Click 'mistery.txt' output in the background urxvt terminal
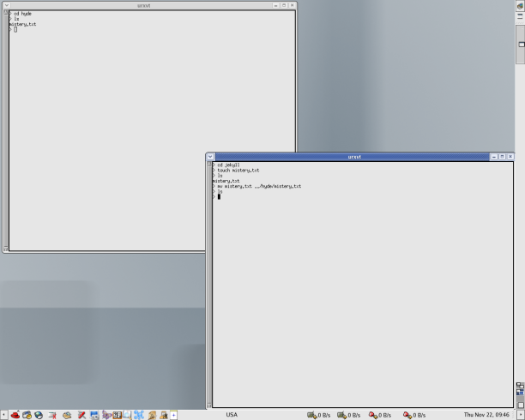The width and height of the screenshot is (525, 420). 22,25
